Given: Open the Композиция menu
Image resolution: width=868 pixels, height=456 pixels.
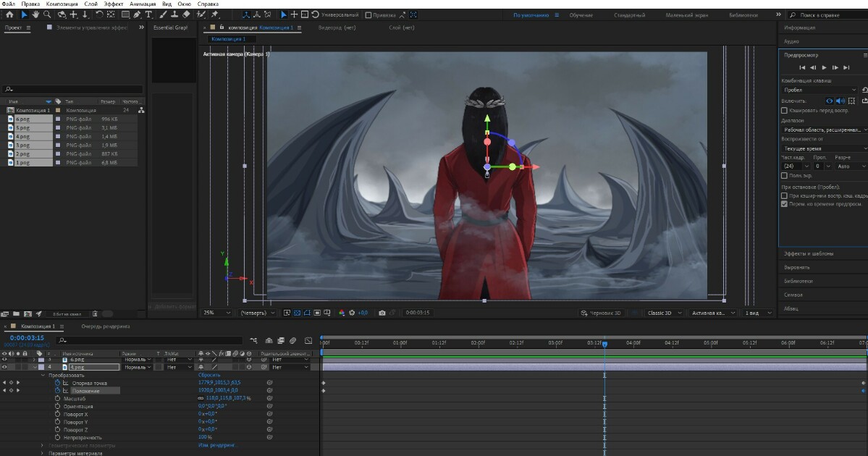Looking at the screenshot, I should [62, 4].
